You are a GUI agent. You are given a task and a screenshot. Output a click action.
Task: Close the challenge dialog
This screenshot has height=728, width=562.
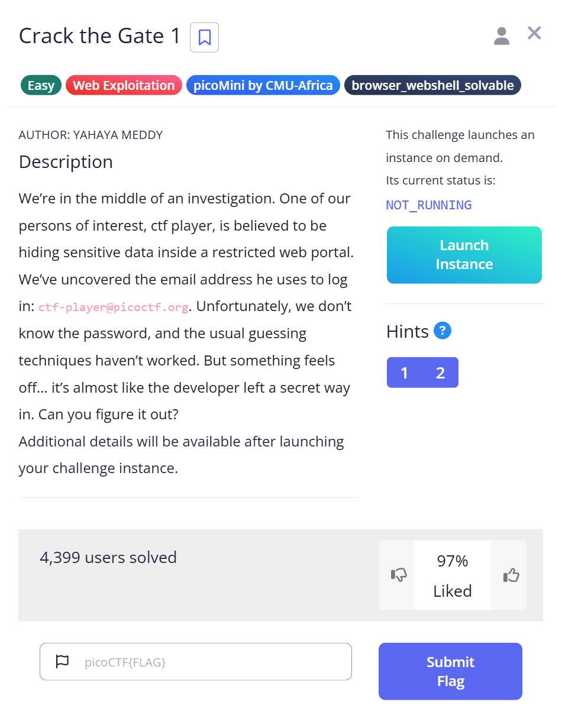coord(534,33)
